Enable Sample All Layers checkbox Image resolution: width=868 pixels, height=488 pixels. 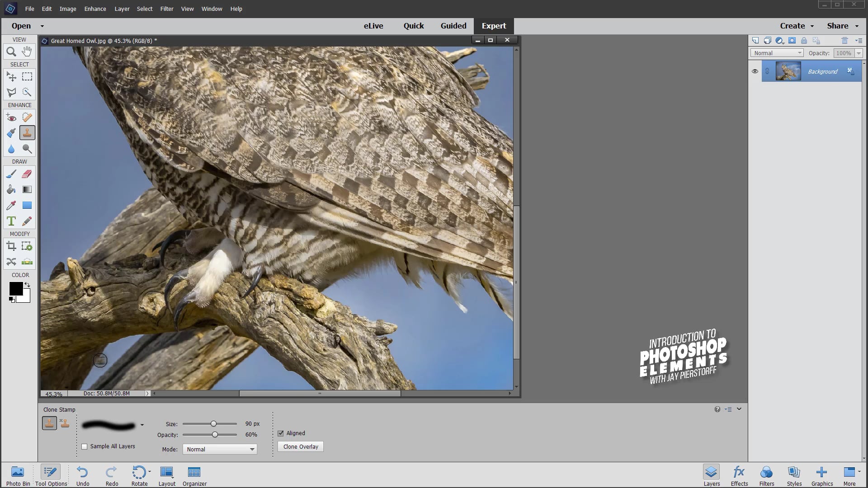[x=85, y=446]
